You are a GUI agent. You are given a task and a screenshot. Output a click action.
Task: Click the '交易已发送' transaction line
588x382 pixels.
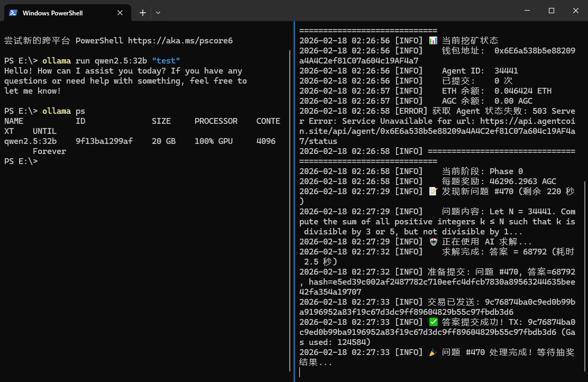pyautogui.click(x=437, y=307)
